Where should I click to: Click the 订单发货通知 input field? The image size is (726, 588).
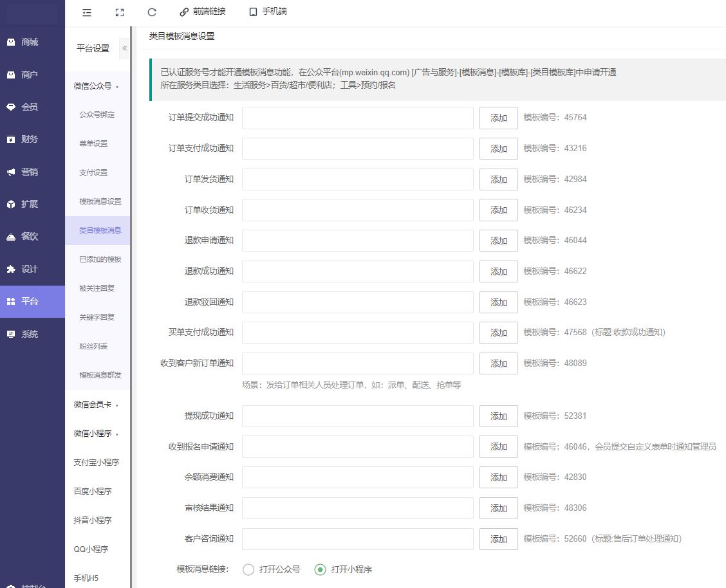358,179
